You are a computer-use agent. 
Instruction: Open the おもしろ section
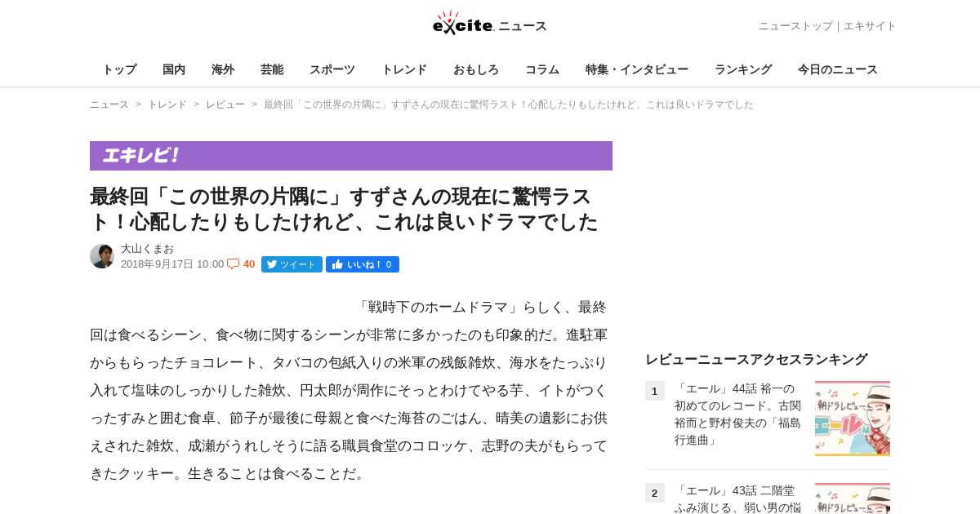(x=476, y=69)
